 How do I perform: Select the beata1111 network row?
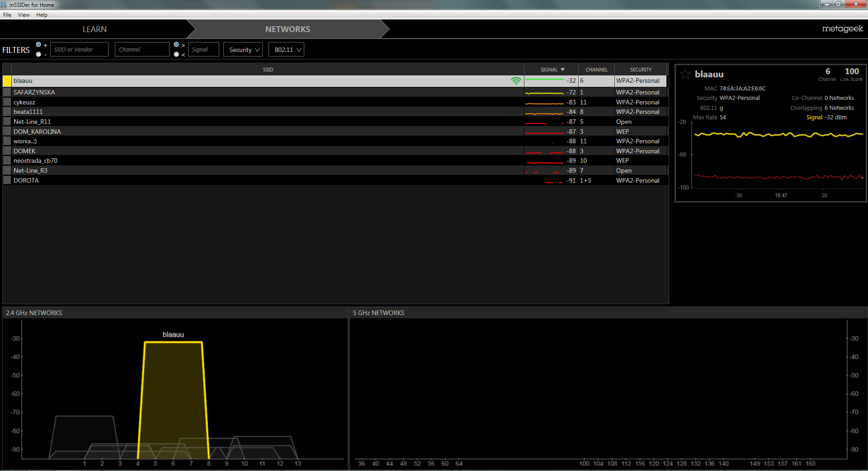[x=335, y=112]
